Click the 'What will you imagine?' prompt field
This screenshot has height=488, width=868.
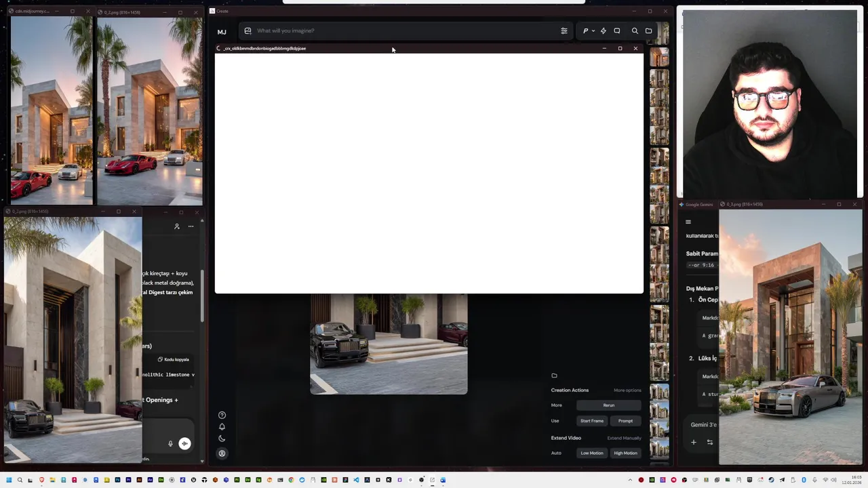(x=407, y=30)
